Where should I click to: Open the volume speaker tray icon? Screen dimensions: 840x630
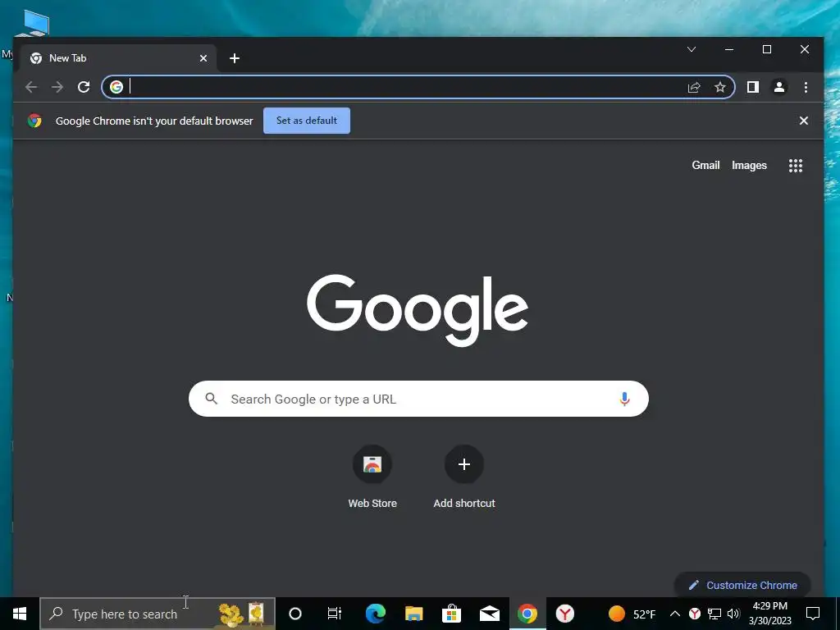733,614
